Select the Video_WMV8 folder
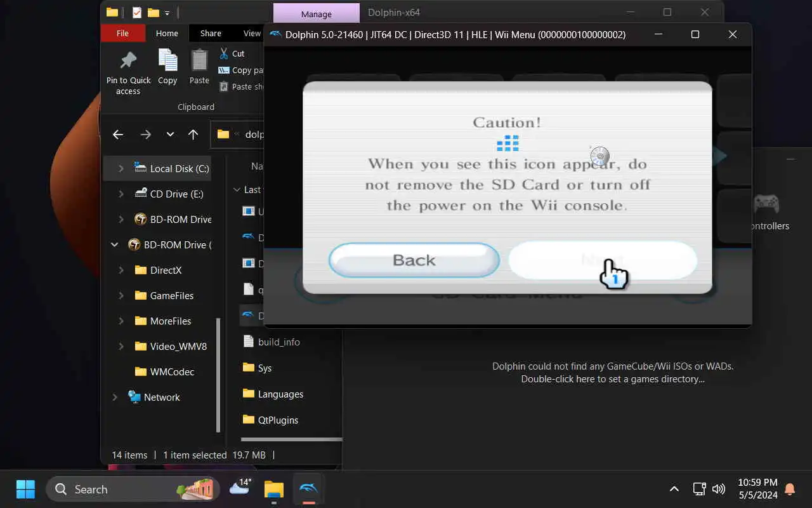 (171, 346)
